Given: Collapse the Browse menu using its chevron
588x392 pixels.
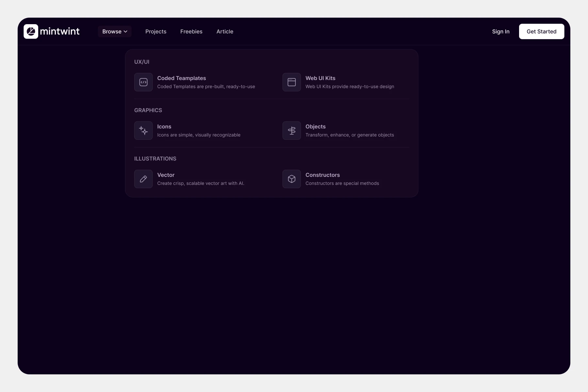Looking at the screenshot, I should click(125, 32).
